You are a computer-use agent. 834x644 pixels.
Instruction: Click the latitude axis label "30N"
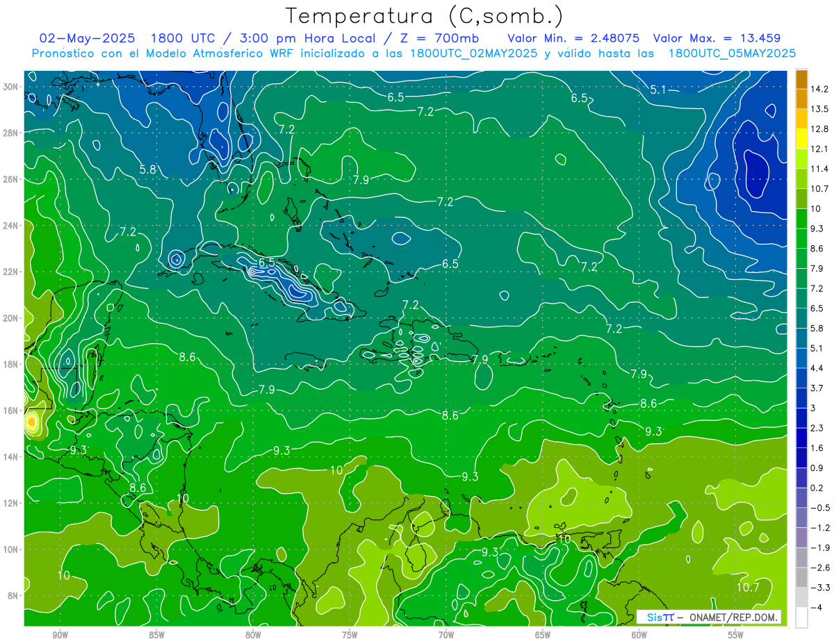pos(11,87)
